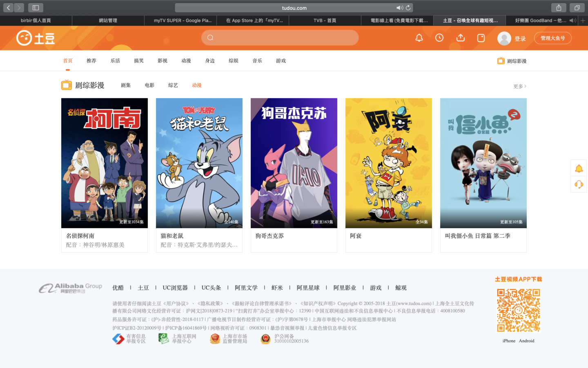
Task: Switch to 综艺 sub-tab
Action: (173, 85)
